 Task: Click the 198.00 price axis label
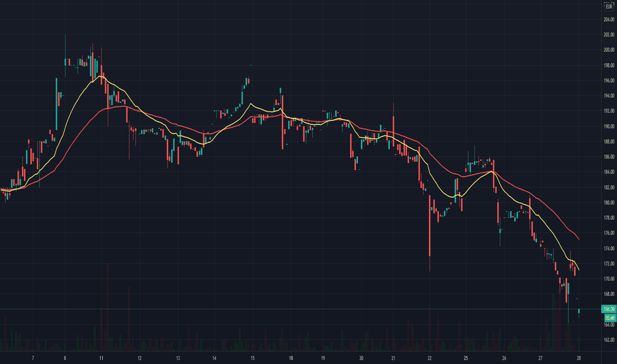click(x=609, y=66)
